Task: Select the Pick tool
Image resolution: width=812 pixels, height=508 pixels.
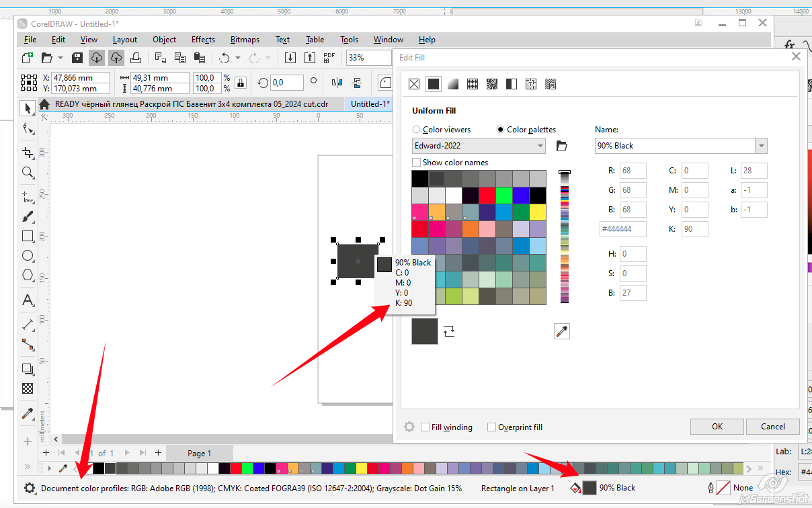Action: click(28, 108)
